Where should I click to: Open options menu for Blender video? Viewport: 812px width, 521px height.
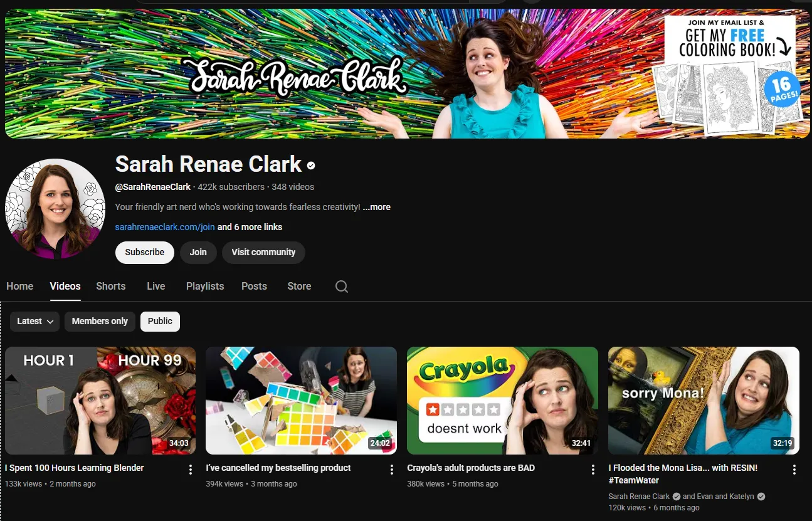pyautogui.click(x=191, y=470)
